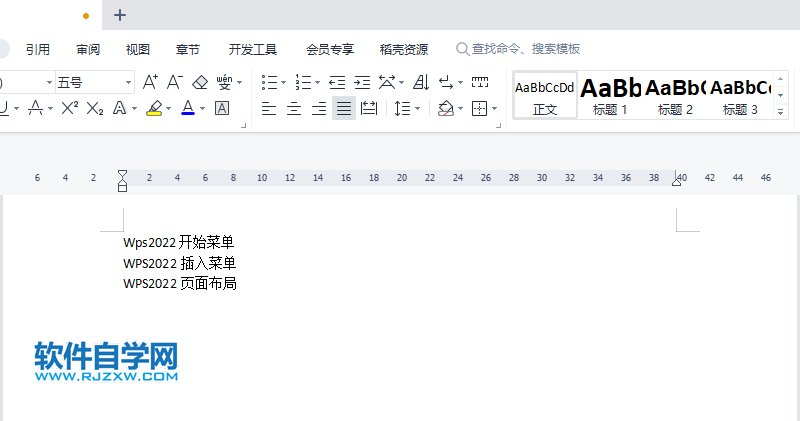800x421 pixels.
Task: Expand the underline style dropdown
Action: (x=16, y=109)
